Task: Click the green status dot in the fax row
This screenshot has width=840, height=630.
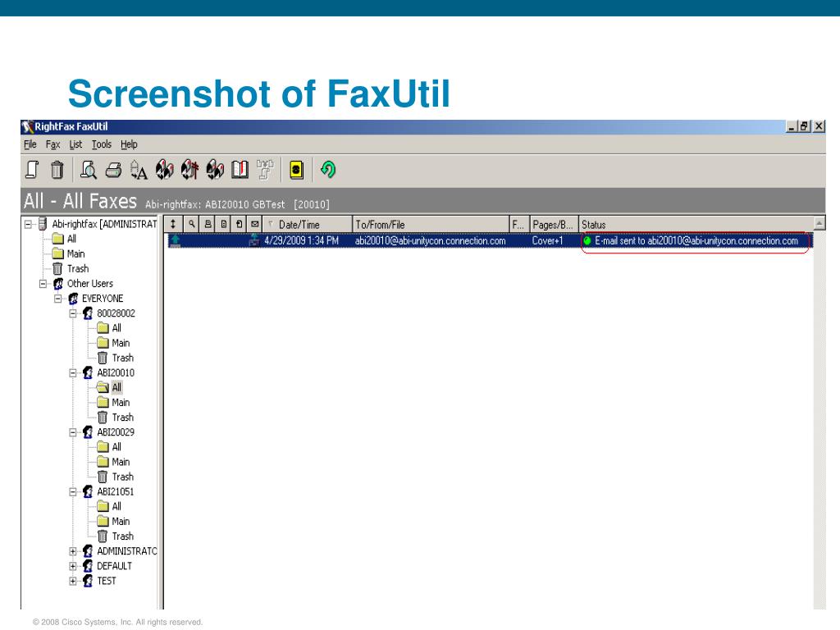Action: [587, 241]
